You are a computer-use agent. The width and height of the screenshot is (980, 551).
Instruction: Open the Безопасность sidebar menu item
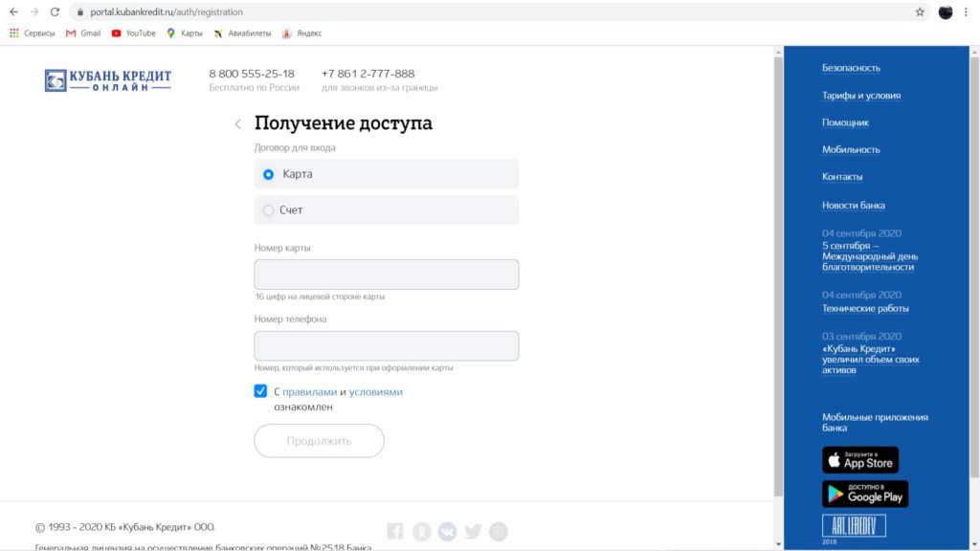click(x=851, y=68)
